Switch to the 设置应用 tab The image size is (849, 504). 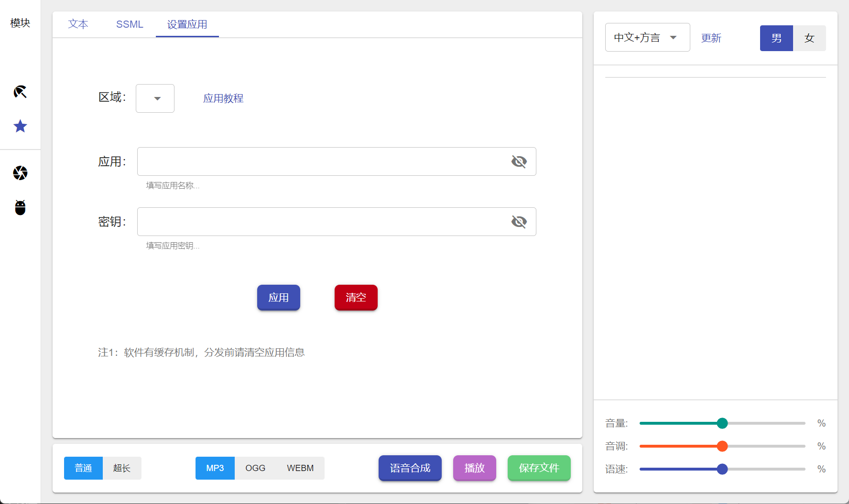(x=187, y=24)
